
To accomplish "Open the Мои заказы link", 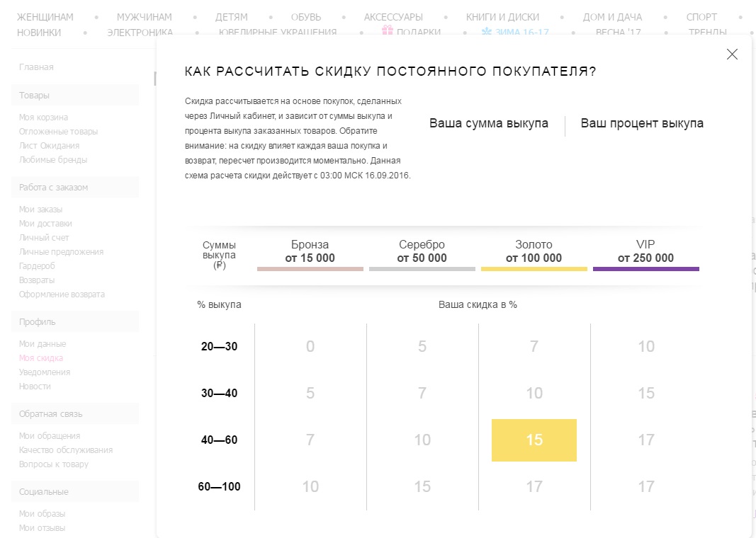I will coord(41,210).
